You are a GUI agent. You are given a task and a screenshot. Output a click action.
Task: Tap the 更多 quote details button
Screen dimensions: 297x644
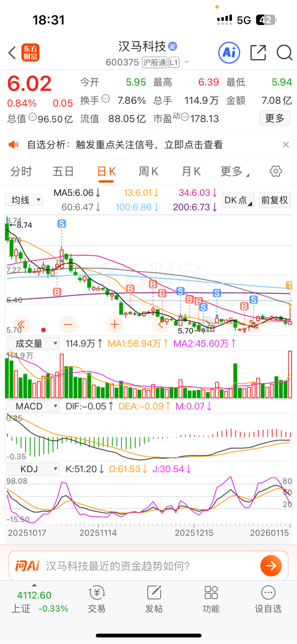click(275, 118)
